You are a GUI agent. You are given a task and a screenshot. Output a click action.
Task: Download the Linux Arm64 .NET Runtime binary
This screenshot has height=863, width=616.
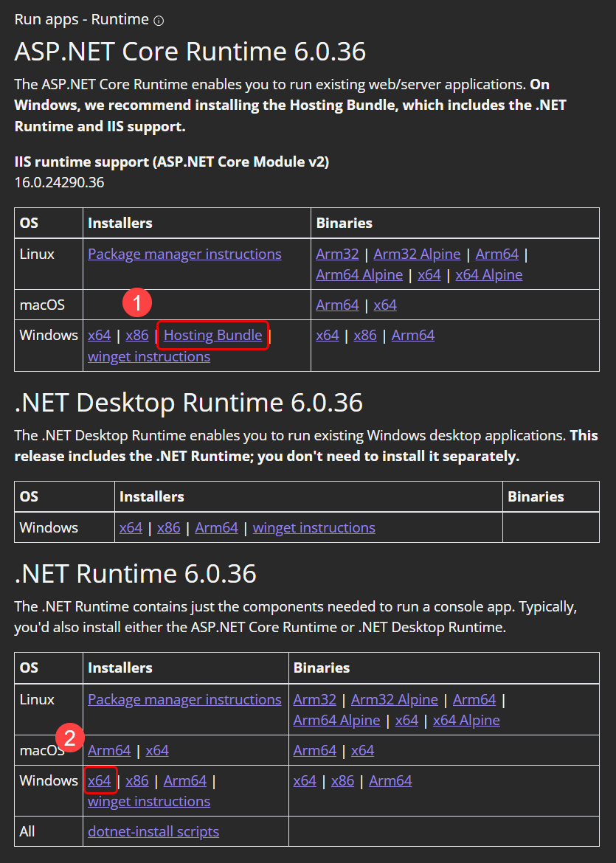474,699
